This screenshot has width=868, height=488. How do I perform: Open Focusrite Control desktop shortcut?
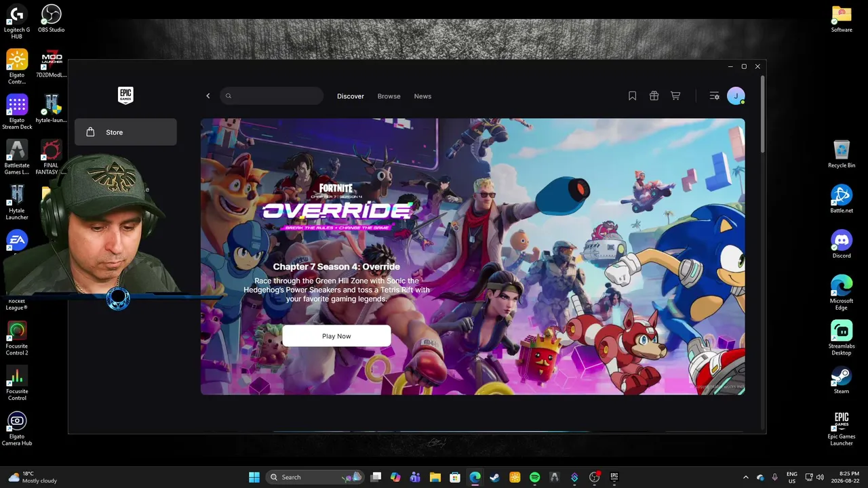coord(17,383)
